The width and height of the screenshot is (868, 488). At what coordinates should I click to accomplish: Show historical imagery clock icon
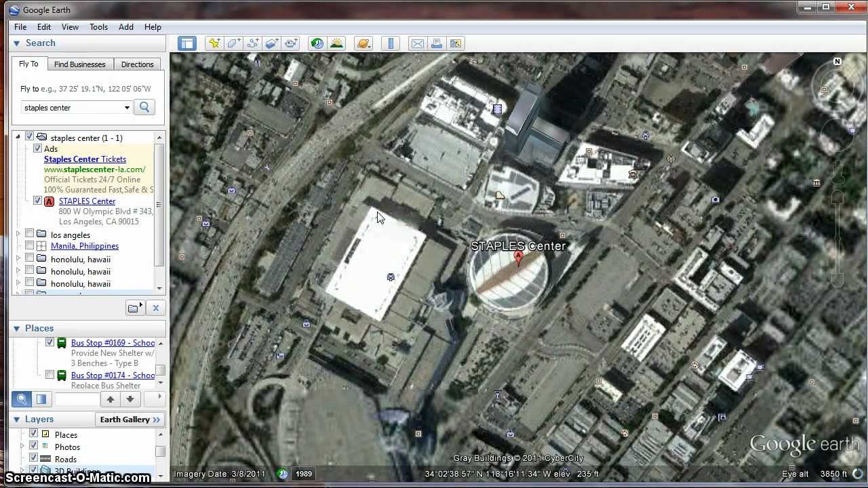(317, 43)
